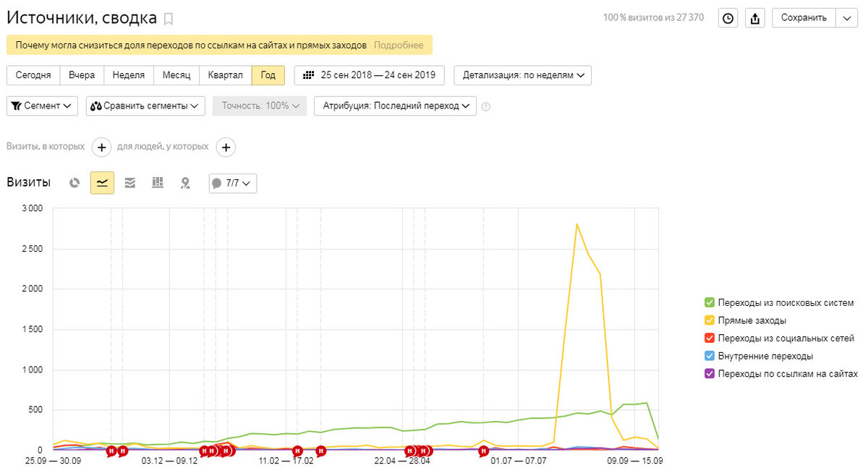Viewport: 868px width, 473px height.
Task: Toggle Переходы по ссылкам на сайтах checkbox
Action: pyautogui.click(x=710, y=374)
